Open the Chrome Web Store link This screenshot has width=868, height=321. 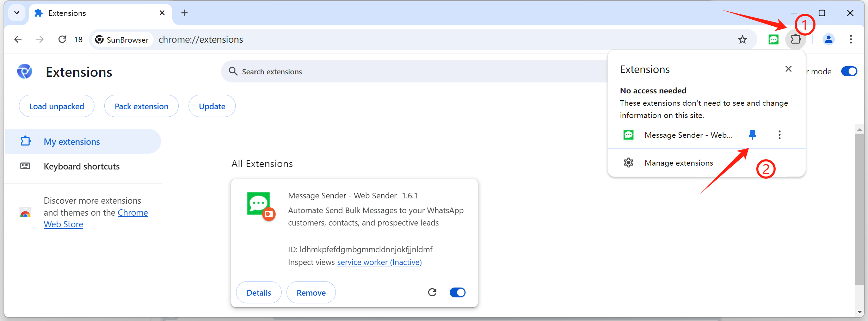point(133,213)
